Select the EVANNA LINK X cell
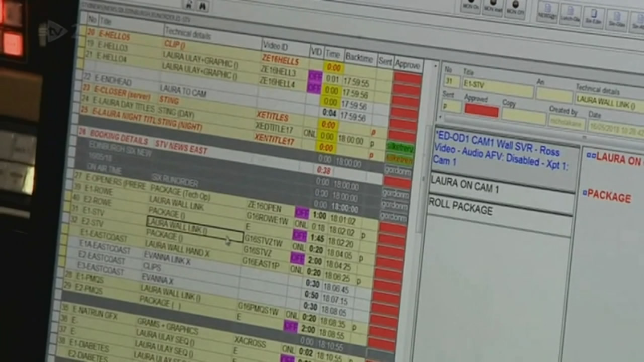Viewport: 644px width, 362px height. point(167,258)
